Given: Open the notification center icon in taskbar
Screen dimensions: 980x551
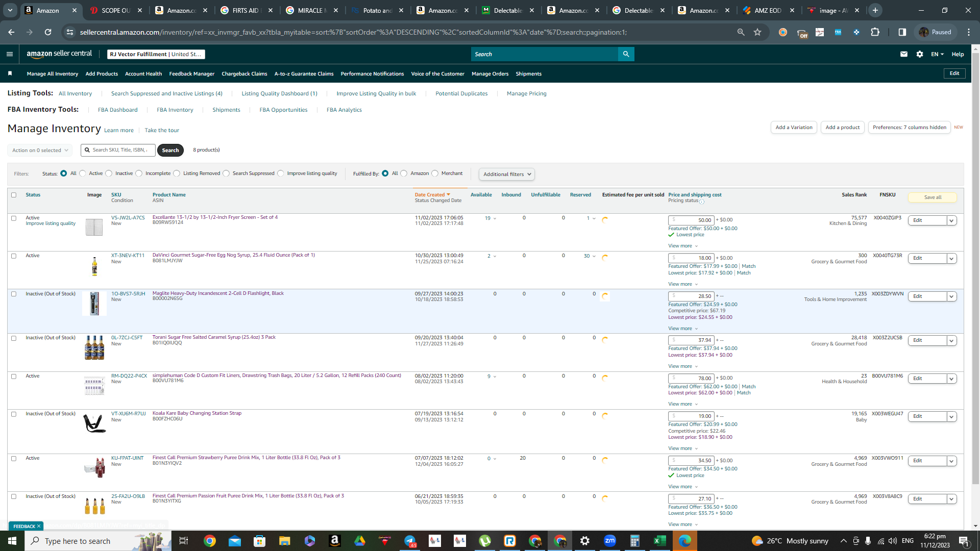Looking at the screenshot, I should (964, 541).
